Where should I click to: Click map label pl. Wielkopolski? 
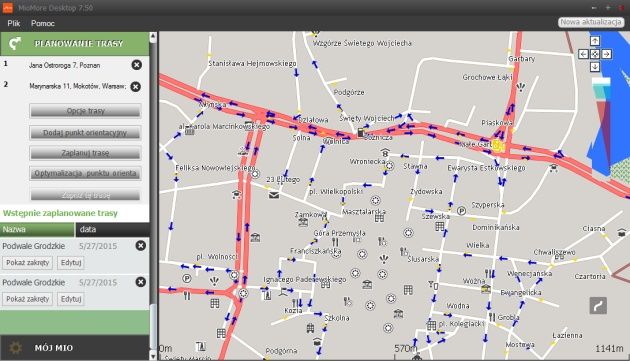point(336,192)
